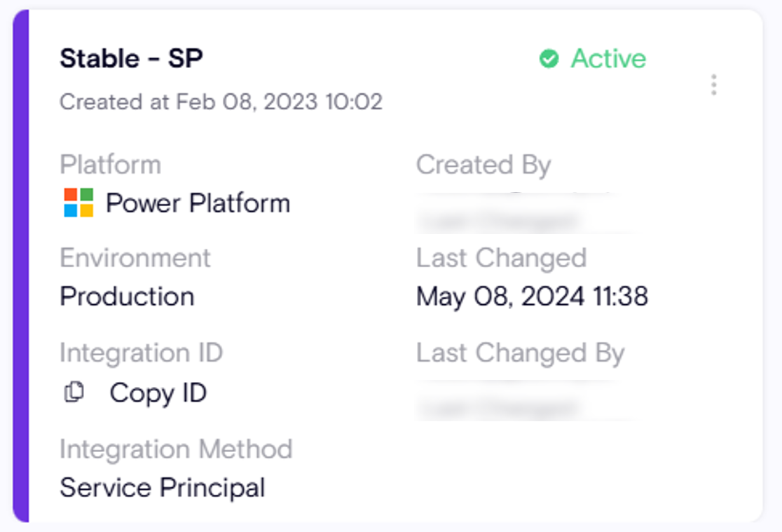This screenshot has width=782, height=532.
Task: Click the Microsoft Power Platform logo icon
Action: coord(78,203)
